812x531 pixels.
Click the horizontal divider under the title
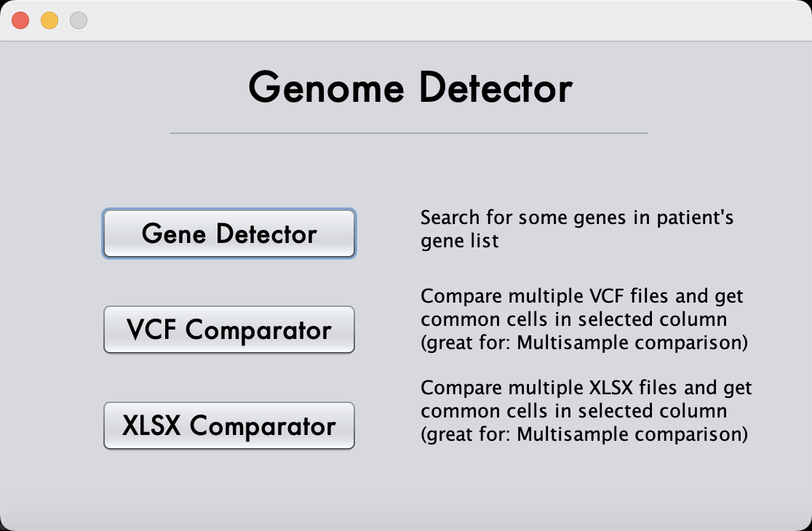pos(407,132)
